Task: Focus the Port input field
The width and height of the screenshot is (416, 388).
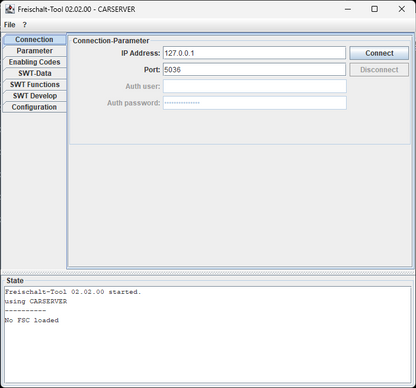Action: [254, 70]
